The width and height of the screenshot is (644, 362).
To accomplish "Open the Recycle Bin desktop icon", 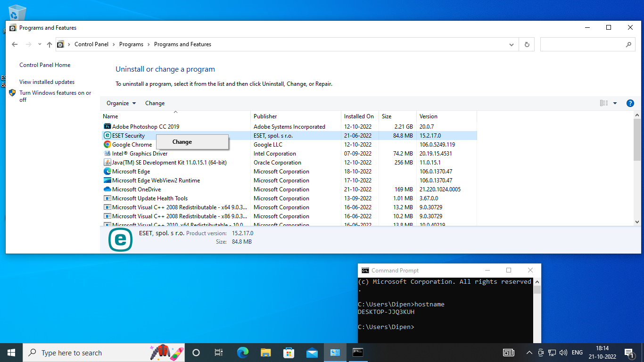I will (x=17, y=13).
